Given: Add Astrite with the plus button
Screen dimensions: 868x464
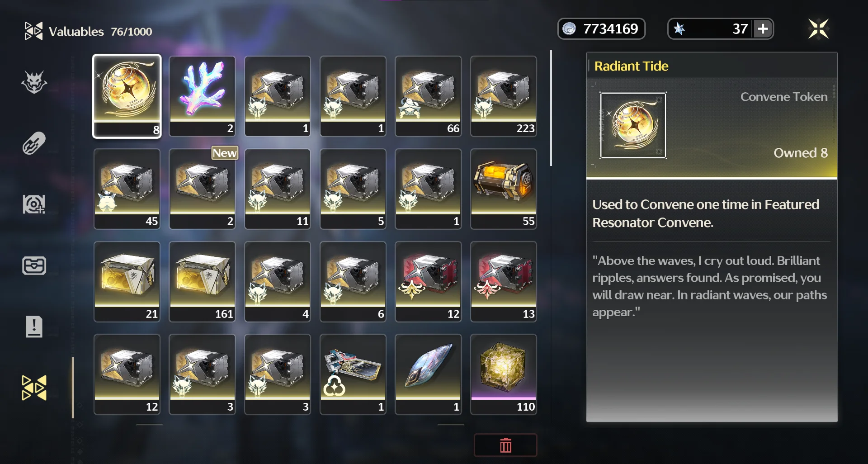Looking at the screenshot, I should tap(763, 29).
